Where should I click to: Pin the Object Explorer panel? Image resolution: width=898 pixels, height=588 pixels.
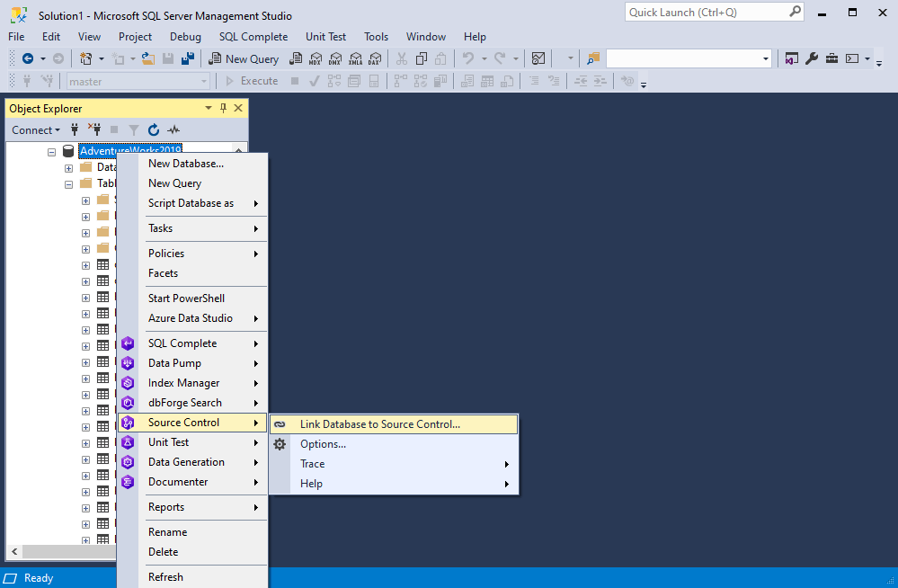tap(223, 108)
